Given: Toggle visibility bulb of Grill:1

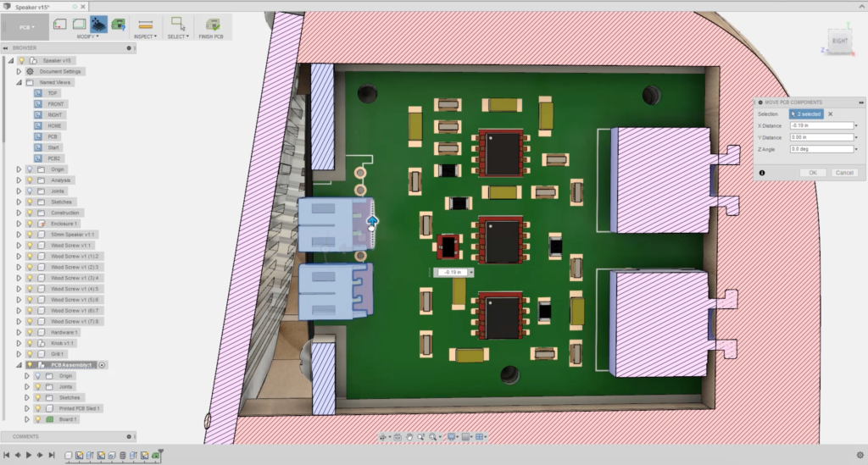Looking at the screenshot, I should coord(30,354).
